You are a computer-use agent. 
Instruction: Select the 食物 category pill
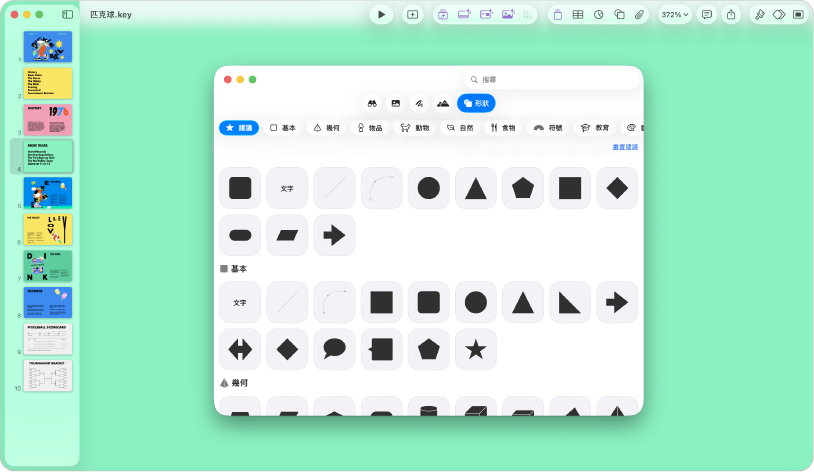click(x=503, y=128)
